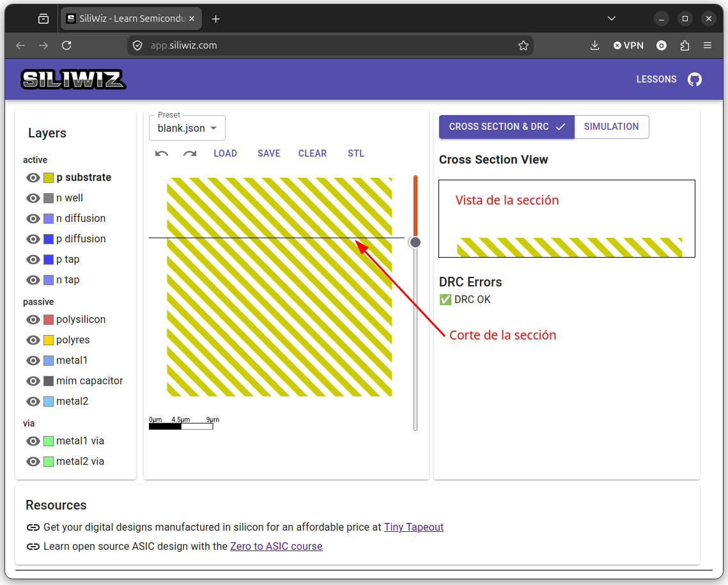Choose the metal1 via green swatch
The height and width of the screenshot is (585, 728).
(49, 441)
